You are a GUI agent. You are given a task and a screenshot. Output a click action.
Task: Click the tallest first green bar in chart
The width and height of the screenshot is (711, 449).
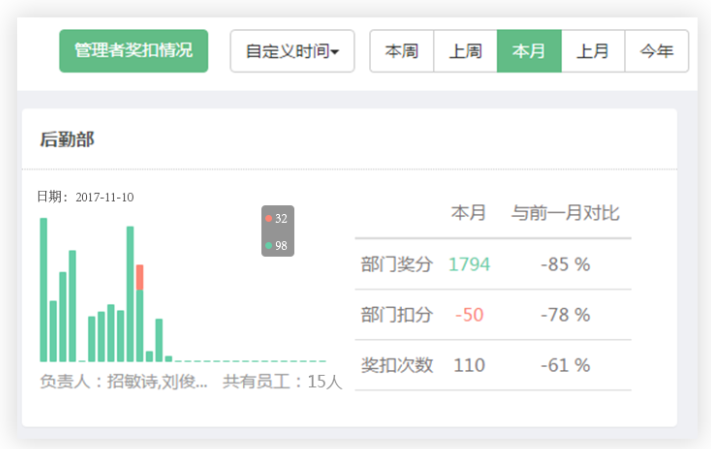(44, 290)
